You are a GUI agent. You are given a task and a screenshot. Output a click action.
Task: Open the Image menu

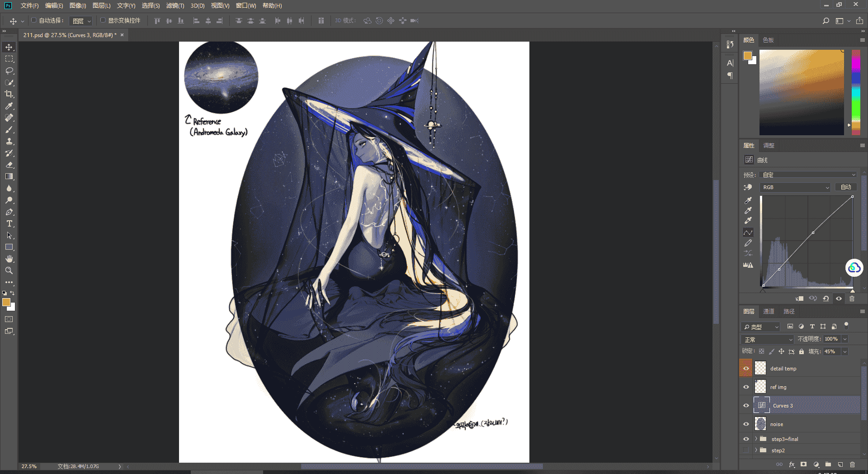(78, 5)
